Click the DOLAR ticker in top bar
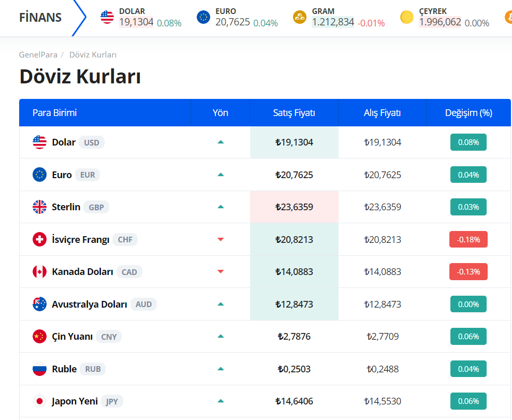Viewport: 512px width, 420px height. click(141, 17)
